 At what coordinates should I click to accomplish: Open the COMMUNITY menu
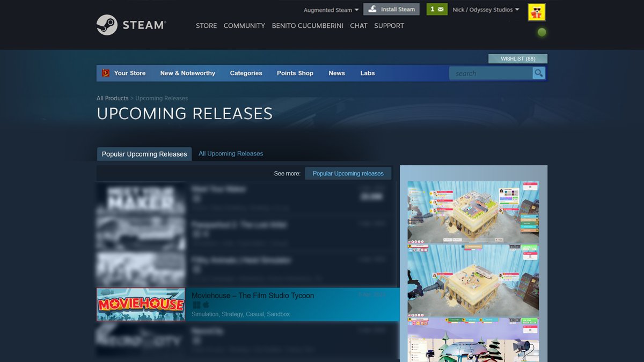point(244,26)
